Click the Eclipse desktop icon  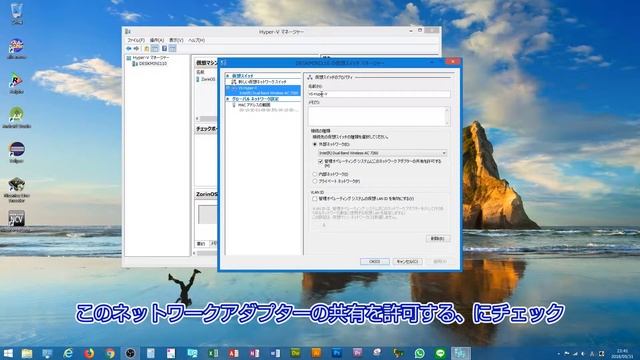click(x=16, y=152)
